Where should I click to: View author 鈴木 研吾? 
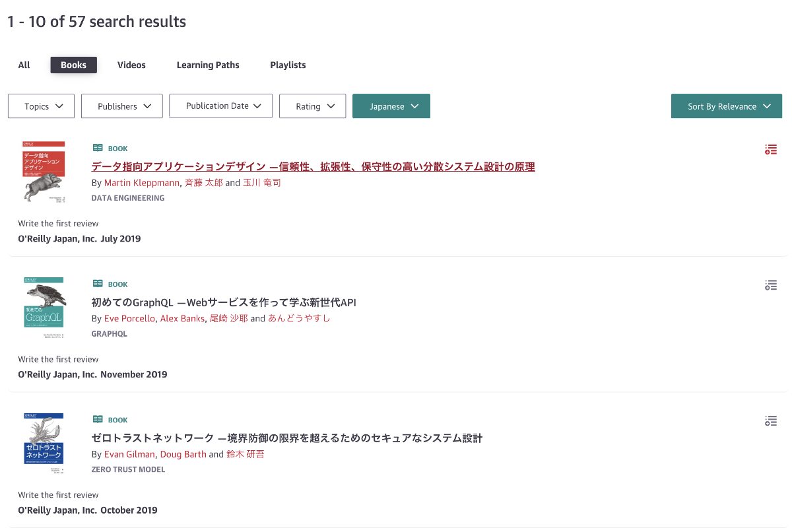click(246, 454)
